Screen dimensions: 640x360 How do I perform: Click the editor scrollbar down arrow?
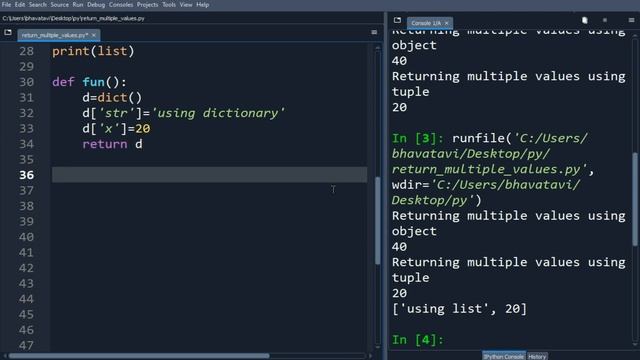(x=378, y=347)
